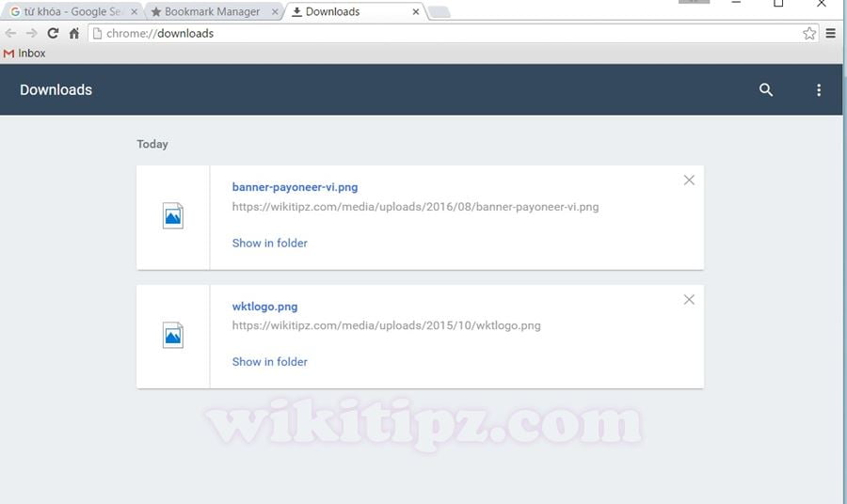Close the Google Search tab
The width and height of the screenshot is (847, 504).
click(x=134, y=11)
